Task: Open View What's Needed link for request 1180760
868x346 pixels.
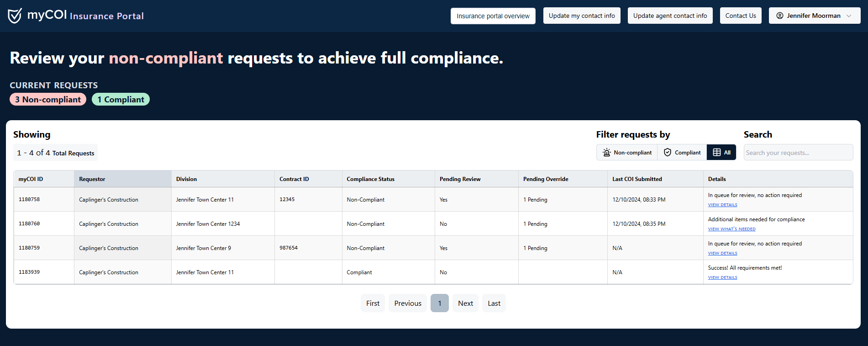Action: (731, 229)
